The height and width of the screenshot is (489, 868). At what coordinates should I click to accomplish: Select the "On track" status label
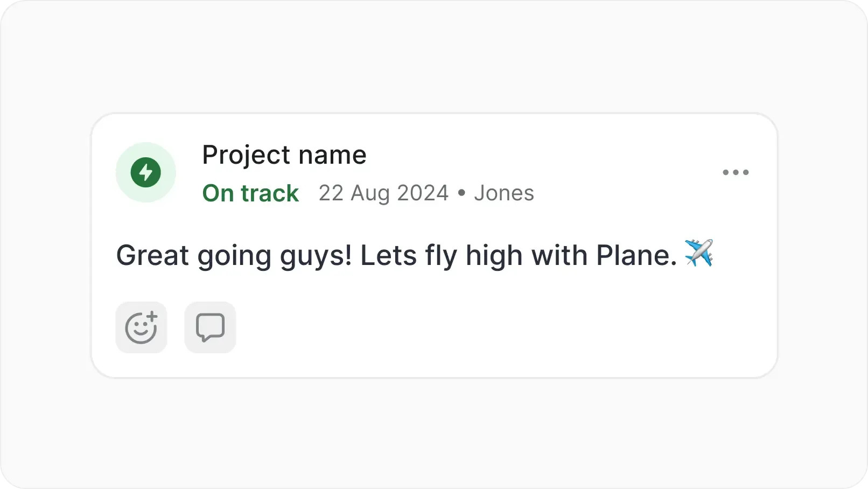click(x=250, y=193)
